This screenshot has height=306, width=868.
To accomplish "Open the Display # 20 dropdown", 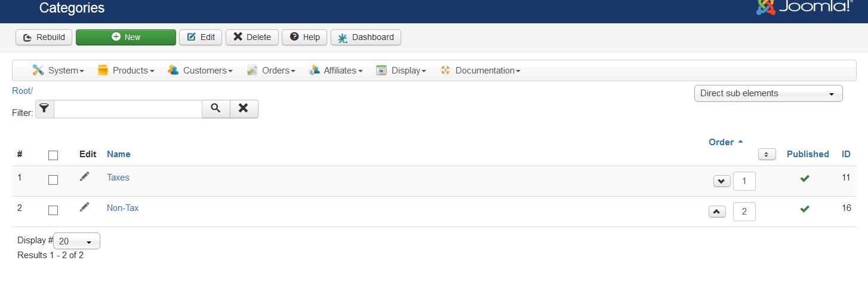I will click(x=76, y=241).
